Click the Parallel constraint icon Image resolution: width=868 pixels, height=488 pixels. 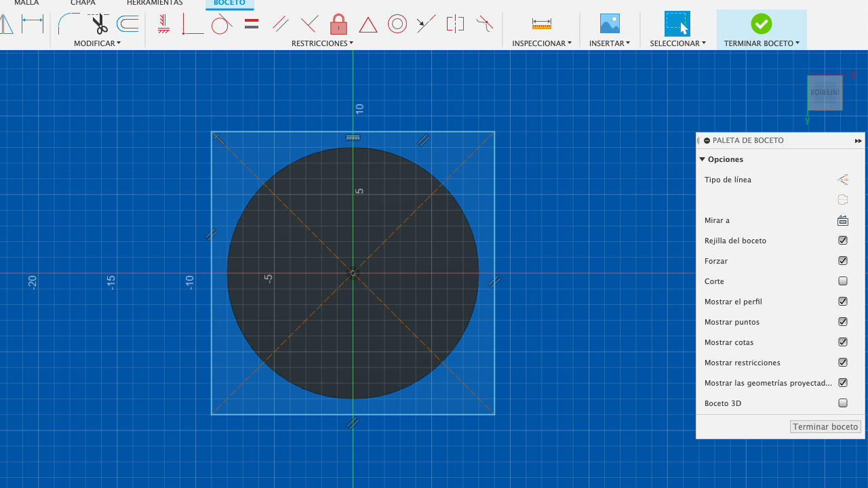(x=280, y=25)
